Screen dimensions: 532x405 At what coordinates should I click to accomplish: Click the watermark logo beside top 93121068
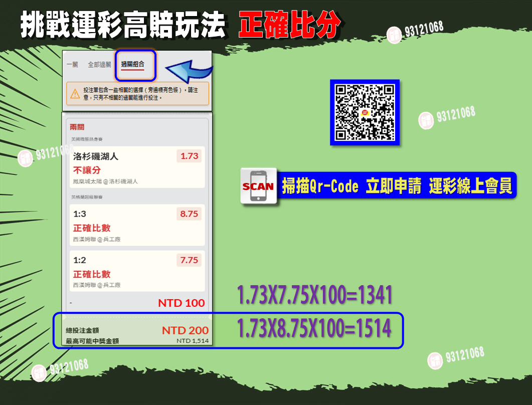coord(394,35)
